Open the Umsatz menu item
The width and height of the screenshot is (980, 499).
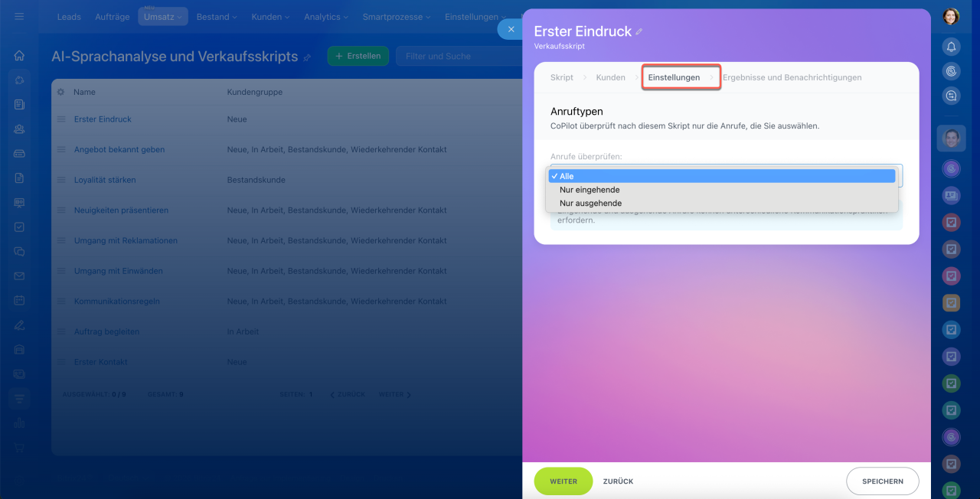point(162,17)
